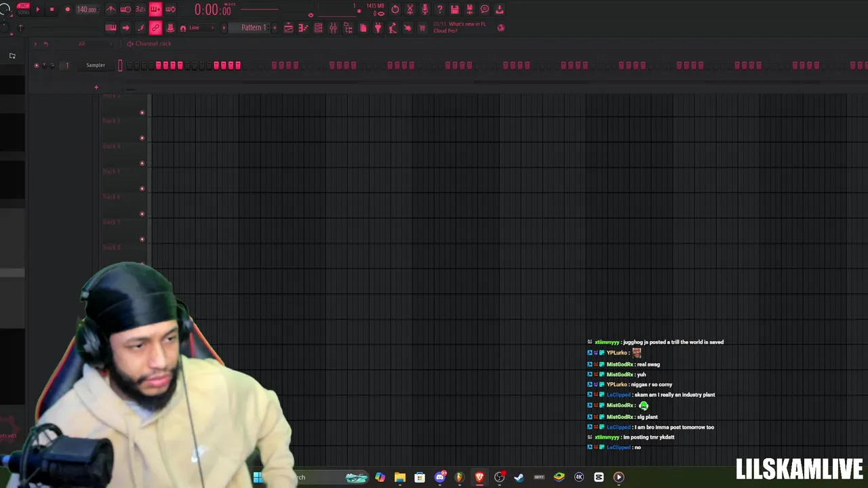Image resolution: width=868 pixels, height=488 pixels.
Task: Toggle loop recording
Action: [170, 9]
